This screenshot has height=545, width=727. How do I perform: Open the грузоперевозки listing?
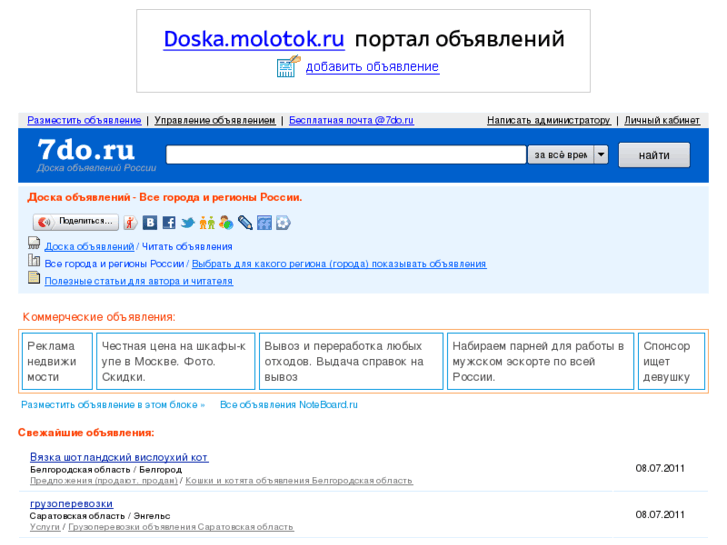(71, 504)
